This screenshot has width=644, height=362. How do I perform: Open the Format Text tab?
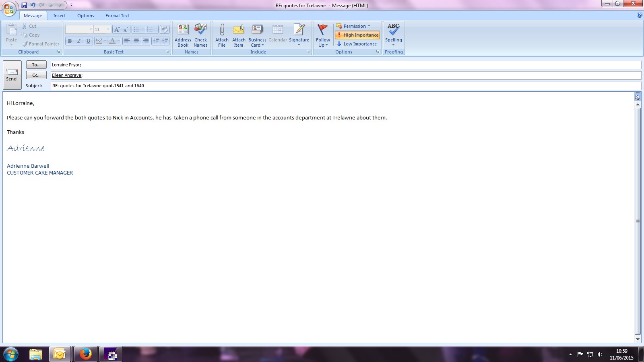[x=117, y=16]
